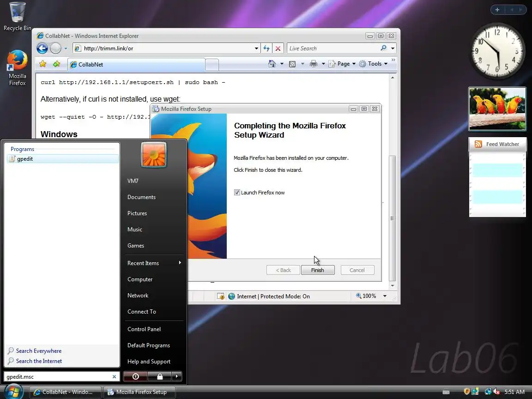Screen dimensions: 532x399
Task: Lock the computer with padlock button
Action: pyautogui.click(x=159, y=376)
